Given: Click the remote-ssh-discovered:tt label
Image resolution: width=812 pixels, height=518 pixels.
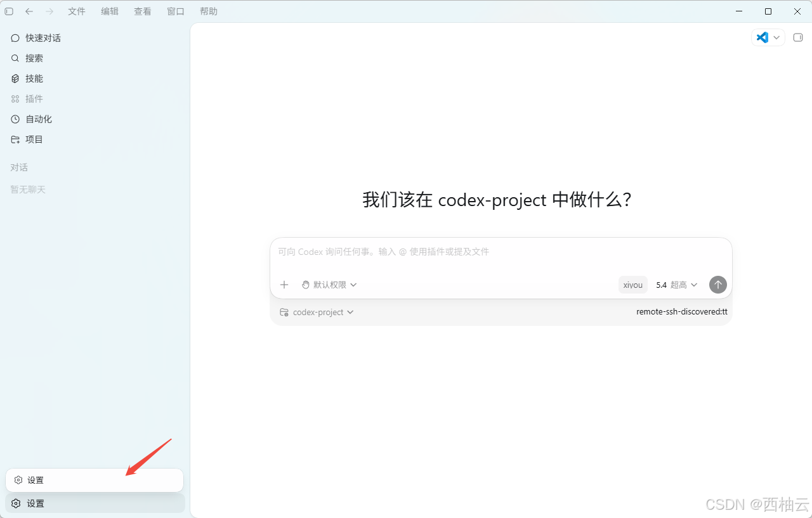Looking at the screenshot, I should click(682, 312).
